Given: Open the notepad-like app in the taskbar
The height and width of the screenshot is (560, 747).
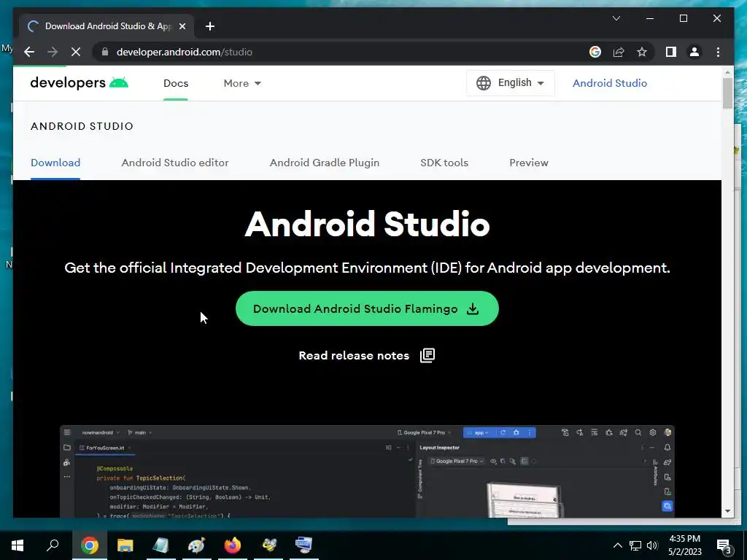Looking at the screenshot, I should pyautogui.click(x=161, y=545).
